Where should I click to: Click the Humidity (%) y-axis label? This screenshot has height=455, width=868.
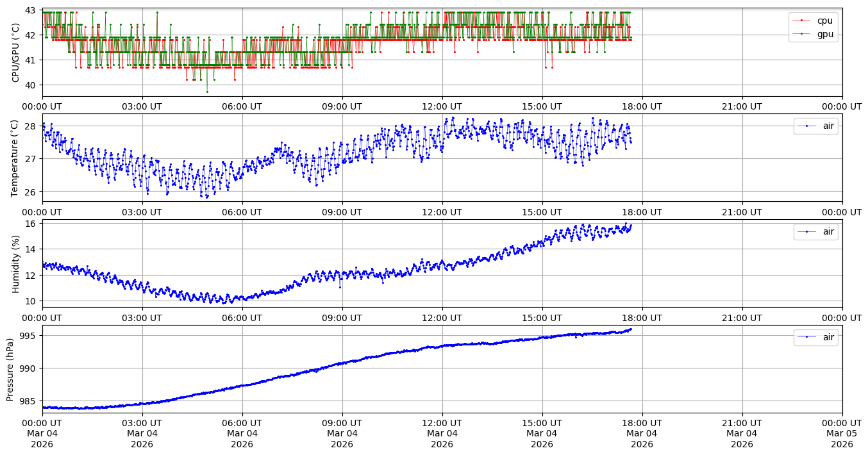click(16, 263)
